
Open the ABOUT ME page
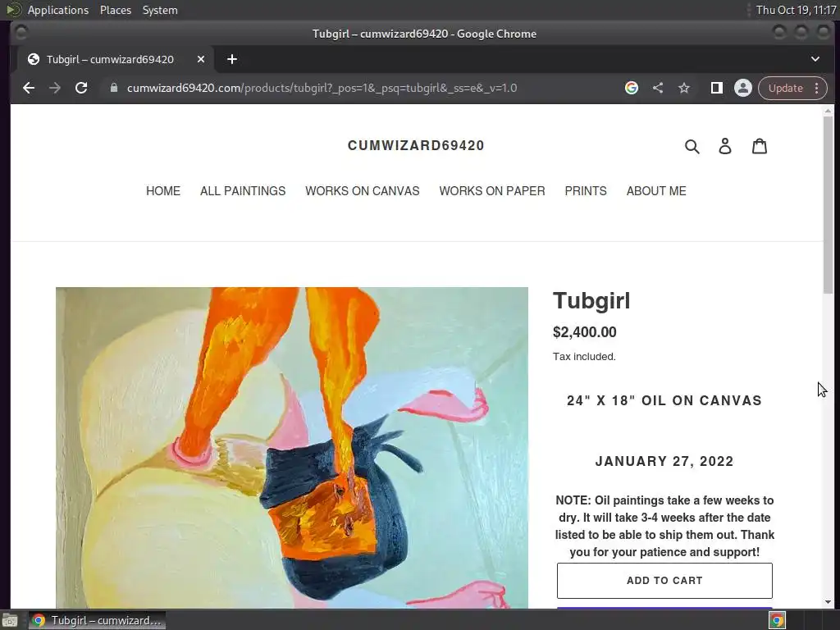656,191
